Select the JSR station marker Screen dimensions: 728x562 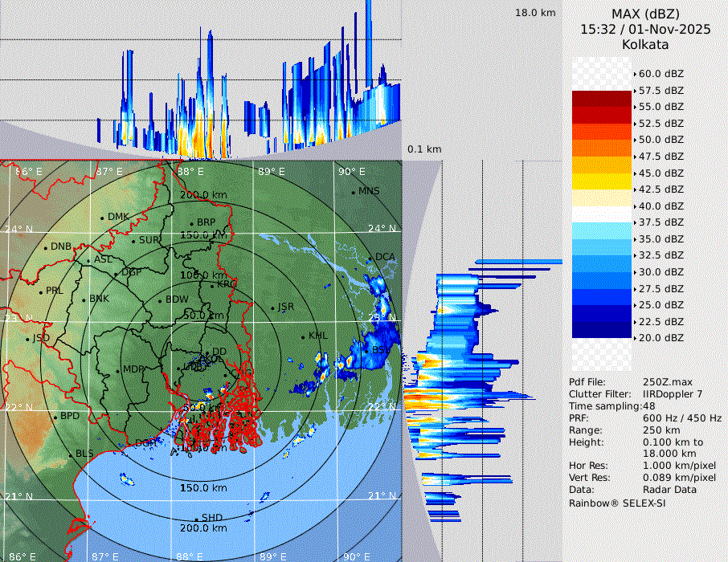272,308
